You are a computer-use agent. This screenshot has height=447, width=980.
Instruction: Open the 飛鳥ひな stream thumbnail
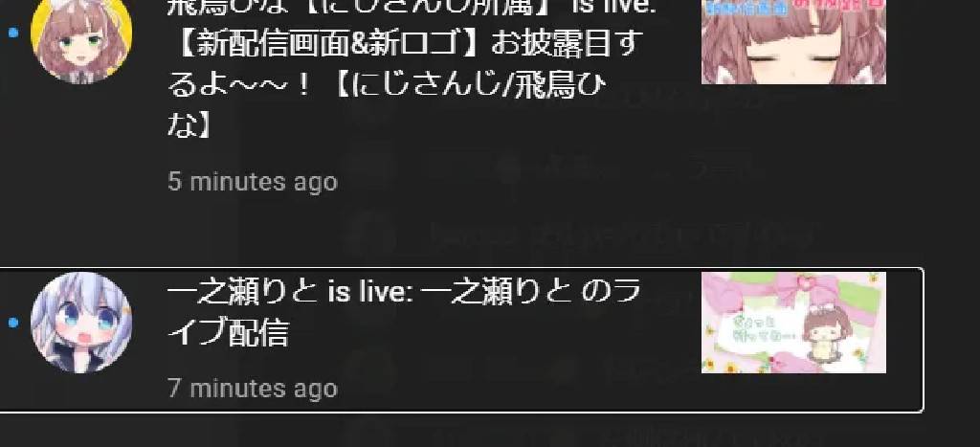point(793,41)
